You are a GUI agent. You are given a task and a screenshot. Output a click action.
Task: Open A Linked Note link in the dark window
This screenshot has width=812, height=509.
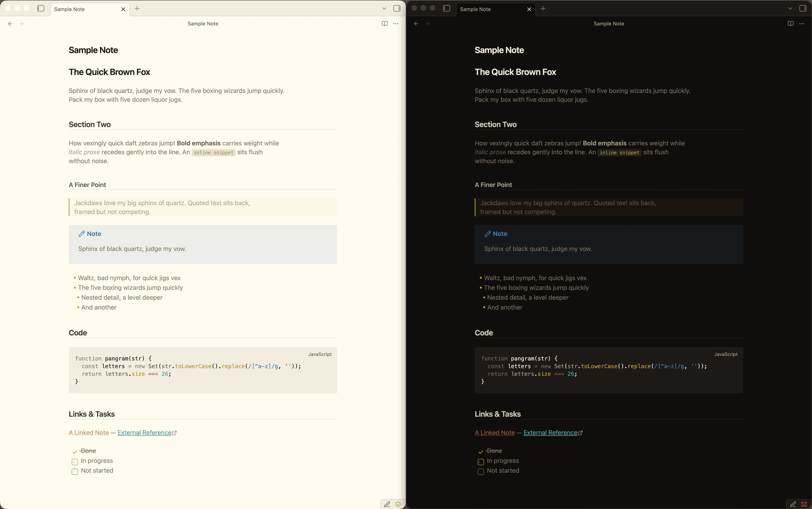pyautogui.click(x=495, y=433)
